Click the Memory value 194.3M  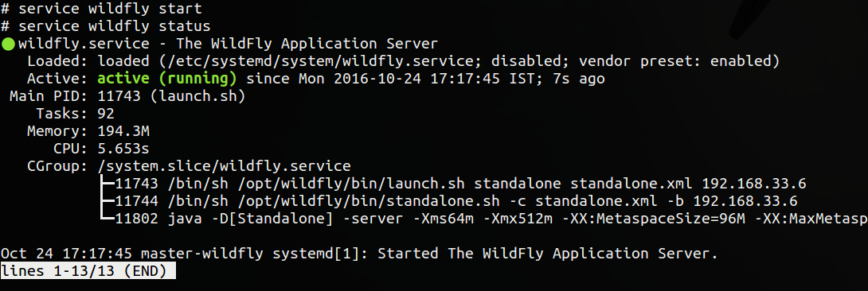click(123, 131)
